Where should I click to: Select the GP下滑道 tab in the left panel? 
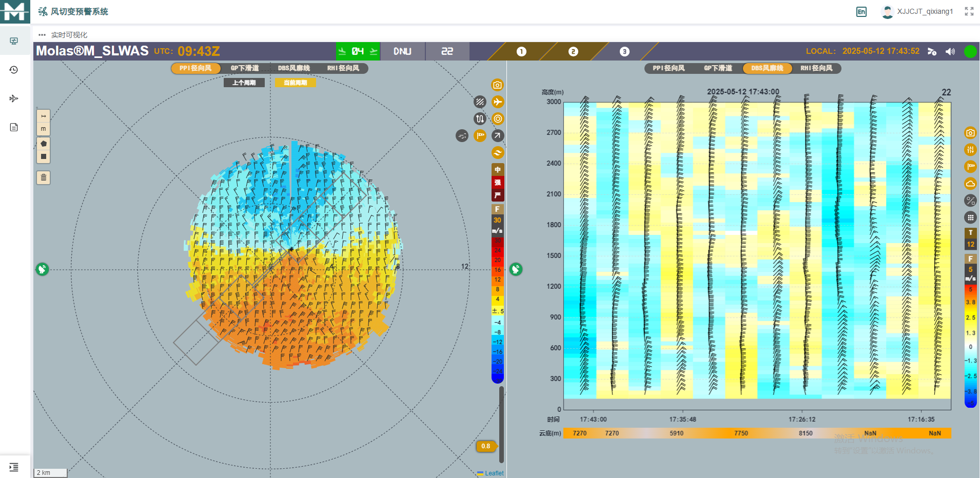245,68
